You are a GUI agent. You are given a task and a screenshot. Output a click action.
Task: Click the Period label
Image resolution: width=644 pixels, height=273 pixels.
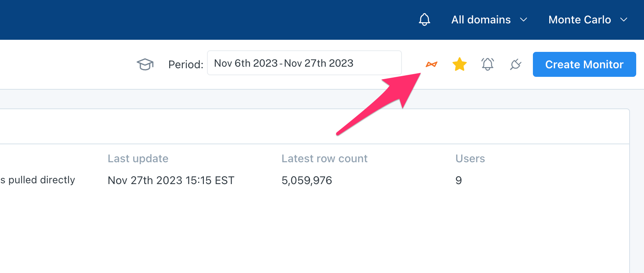pos(186,65)
